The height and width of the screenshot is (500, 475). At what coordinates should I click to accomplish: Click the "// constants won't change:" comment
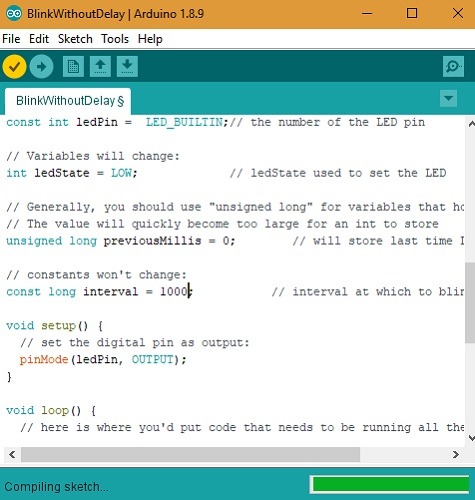97,275
